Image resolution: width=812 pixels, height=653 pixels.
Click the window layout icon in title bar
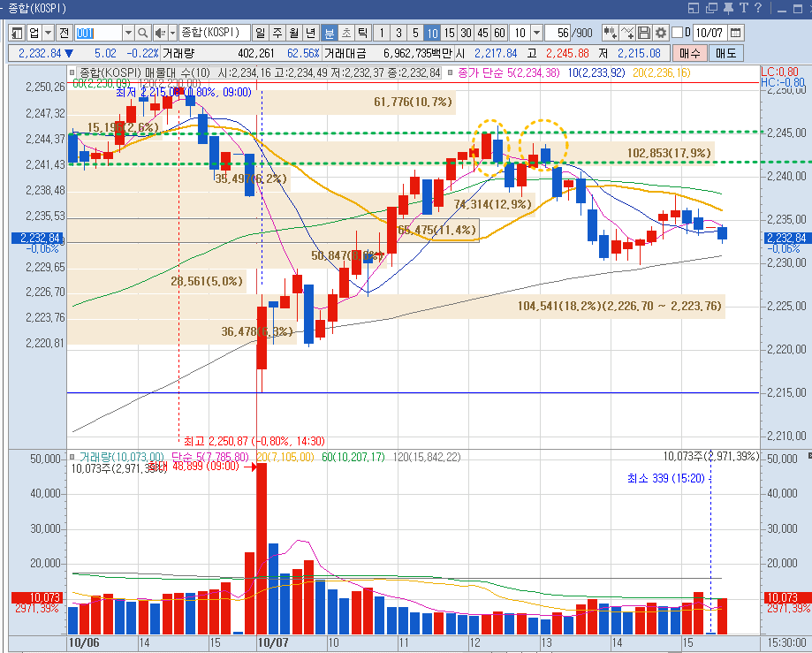tap(694, 8)
